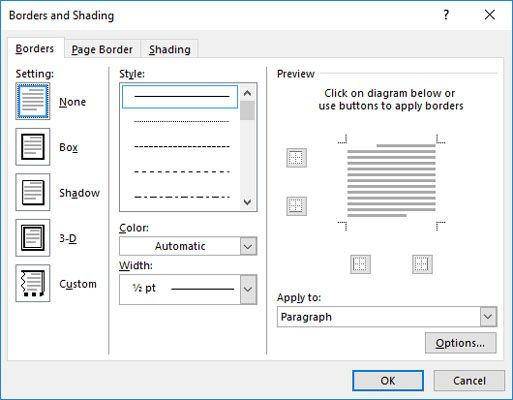Open the Apply to Paragraph dropdown
This screenshot has width=513, height=400.
[387, 317]
